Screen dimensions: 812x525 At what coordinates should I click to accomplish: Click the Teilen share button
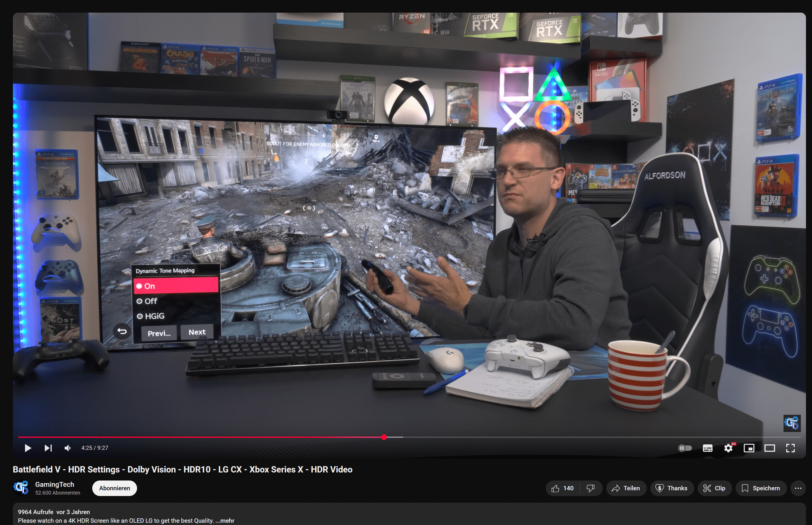(626, 488)
